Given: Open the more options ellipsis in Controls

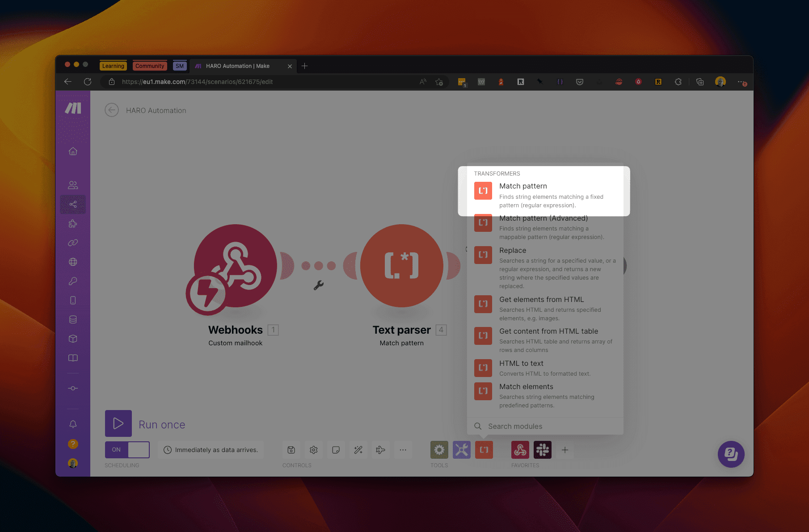Looking at the screenshot, I should tap(403, 450).
